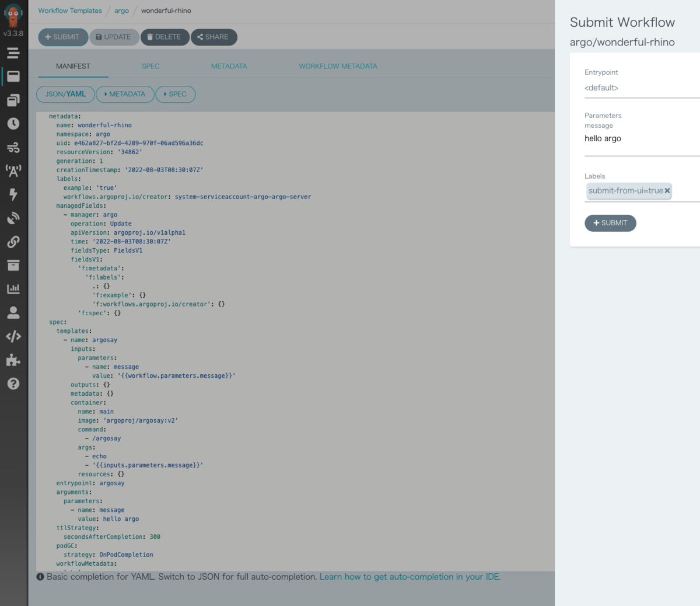Submit workflow from the Submit Workflow panel
Viewport: 700px width, 606px height.
coord(610,223)
